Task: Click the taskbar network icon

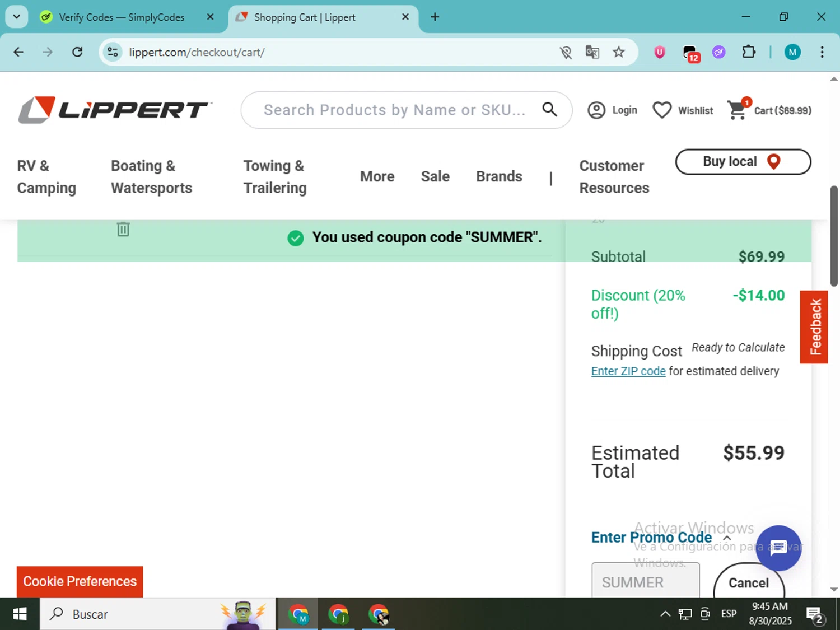Action: click(685, 614)
